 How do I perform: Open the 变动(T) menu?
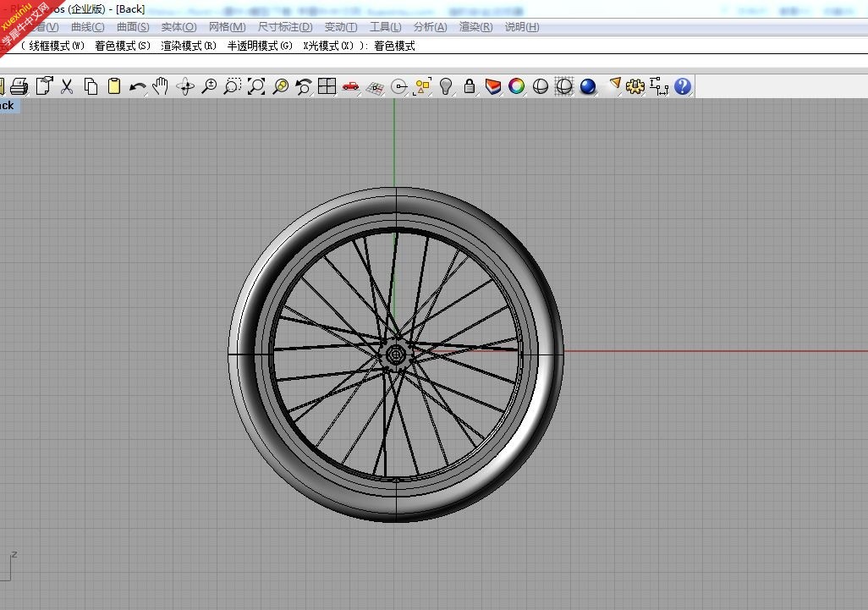point(340,26)
